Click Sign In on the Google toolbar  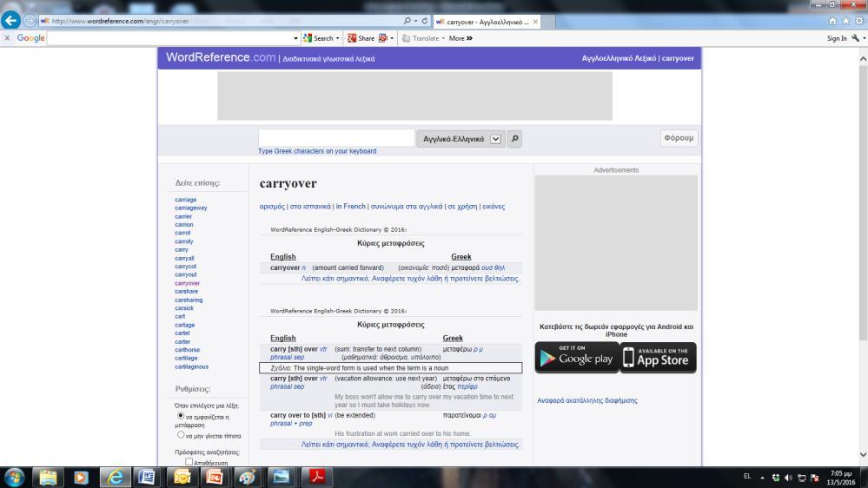(x=837, y=38)
